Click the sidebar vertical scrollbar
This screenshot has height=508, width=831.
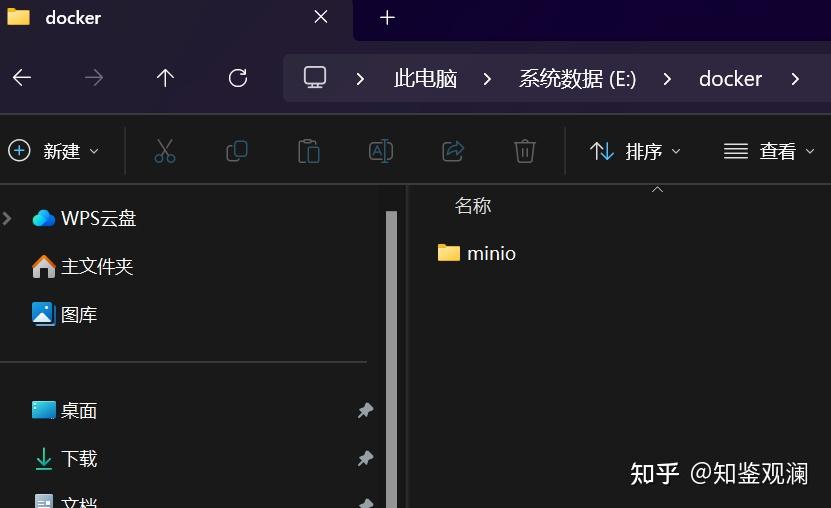click(392, 359)
